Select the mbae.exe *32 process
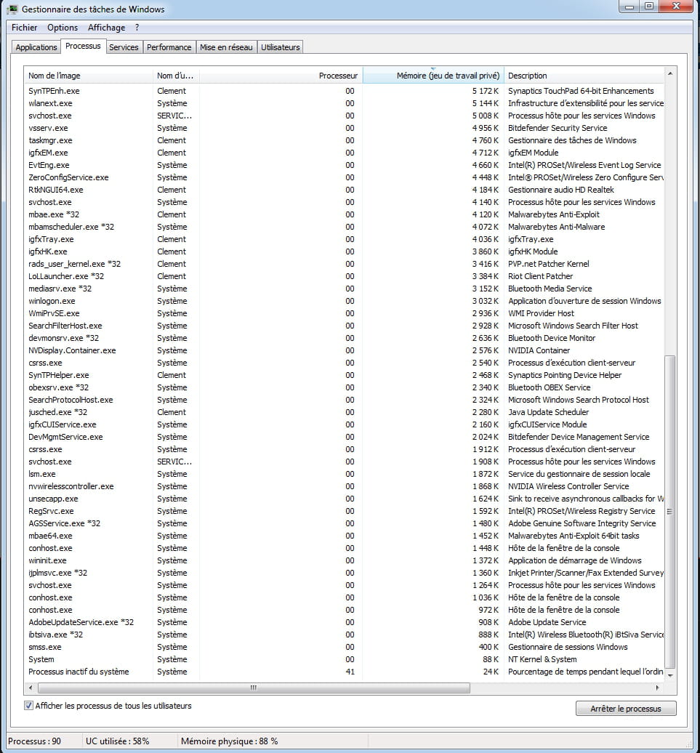700x753 pixels. (x=344, y=214)
